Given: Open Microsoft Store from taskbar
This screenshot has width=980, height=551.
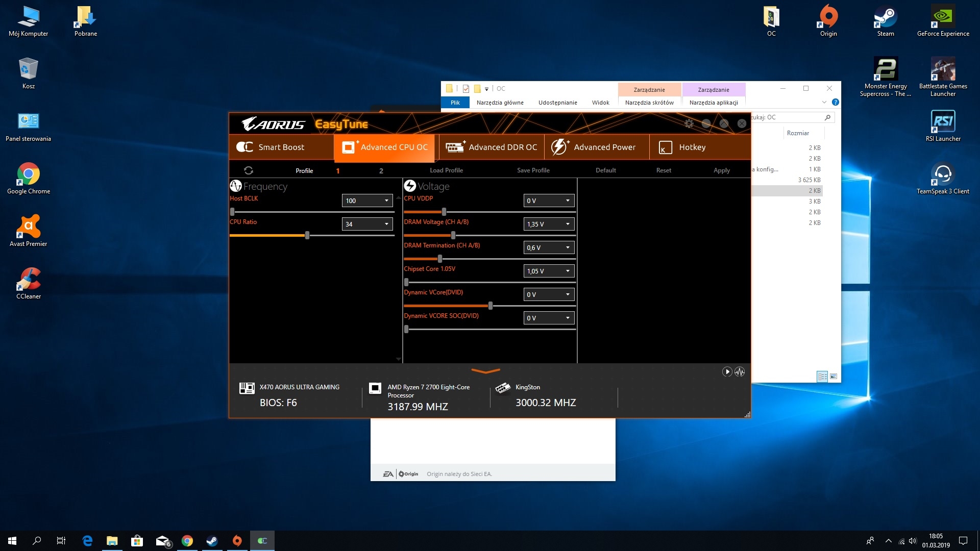Looking at the screenshot, I should (137, 541).
